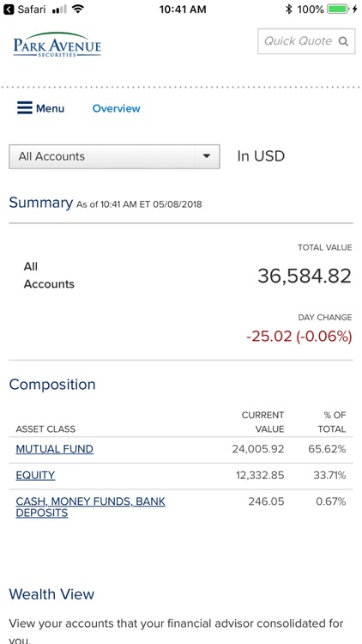This screenshot has height=644, width=362.
Task: Tap the Quick Quote magnifier icon
Action: pos(343,41)
